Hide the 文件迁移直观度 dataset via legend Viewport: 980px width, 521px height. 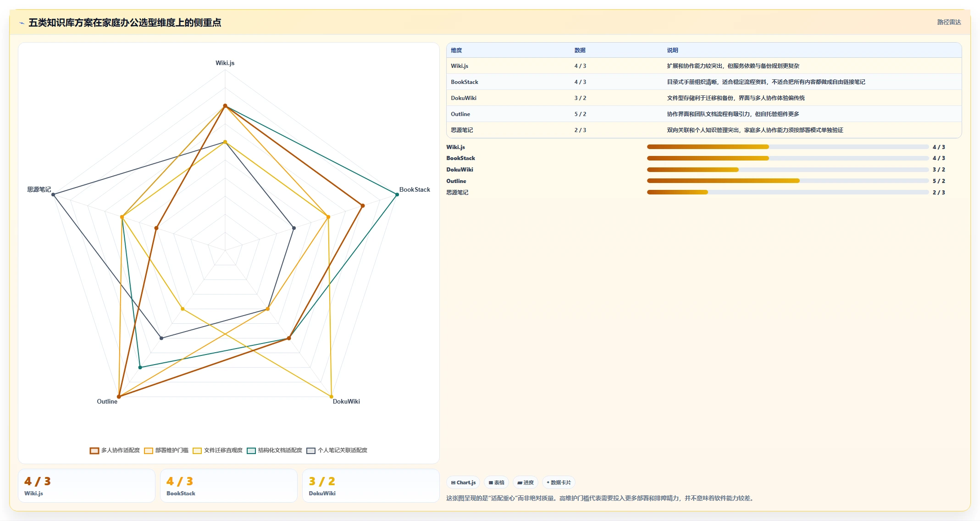point(217,450)
